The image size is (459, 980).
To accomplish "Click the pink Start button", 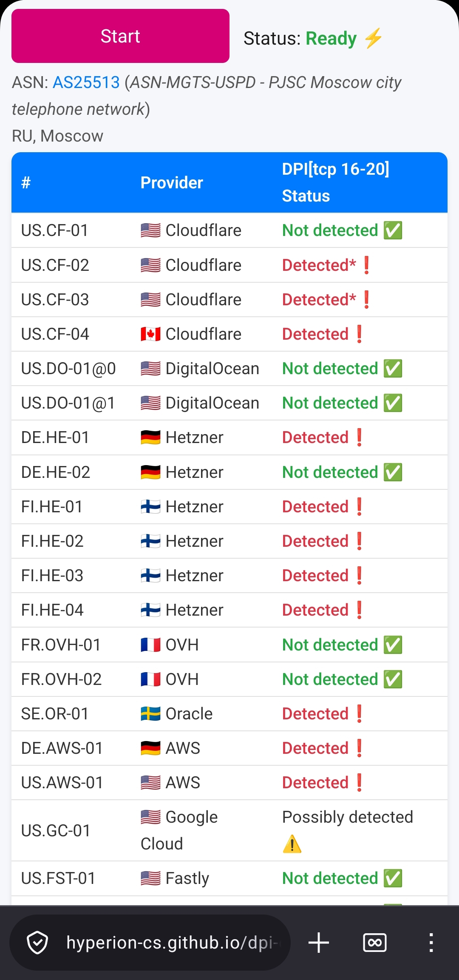I will pos(120,36).
